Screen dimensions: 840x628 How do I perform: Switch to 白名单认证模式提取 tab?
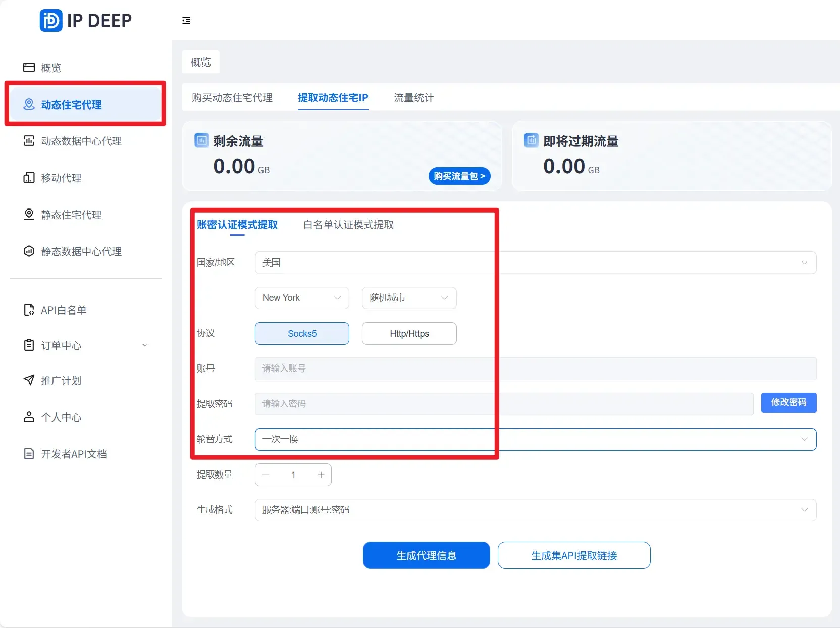click(x=347, y=225)
